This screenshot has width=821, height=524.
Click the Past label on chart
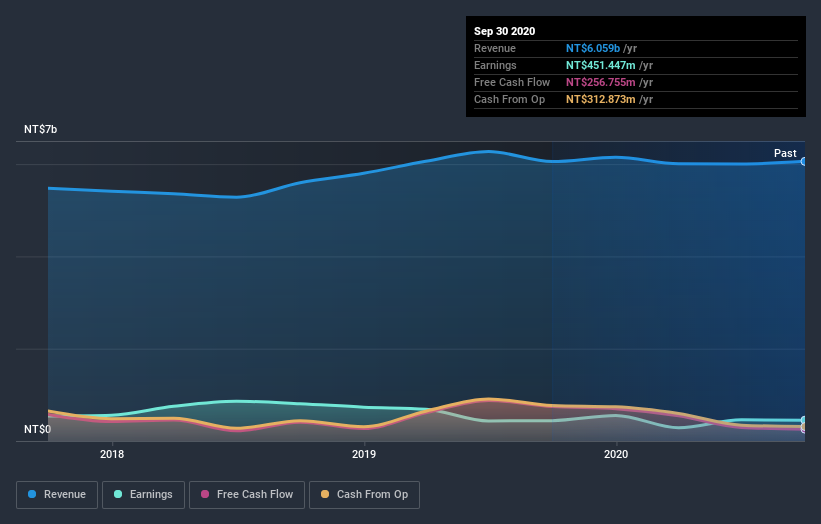pos(785,153)
